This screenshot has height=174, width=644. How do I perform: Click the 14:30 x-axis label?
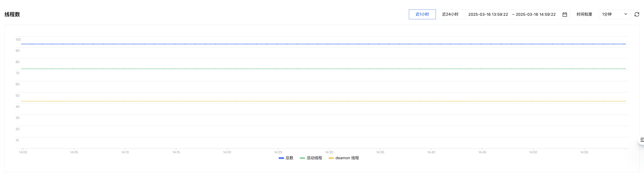[329, 152]
